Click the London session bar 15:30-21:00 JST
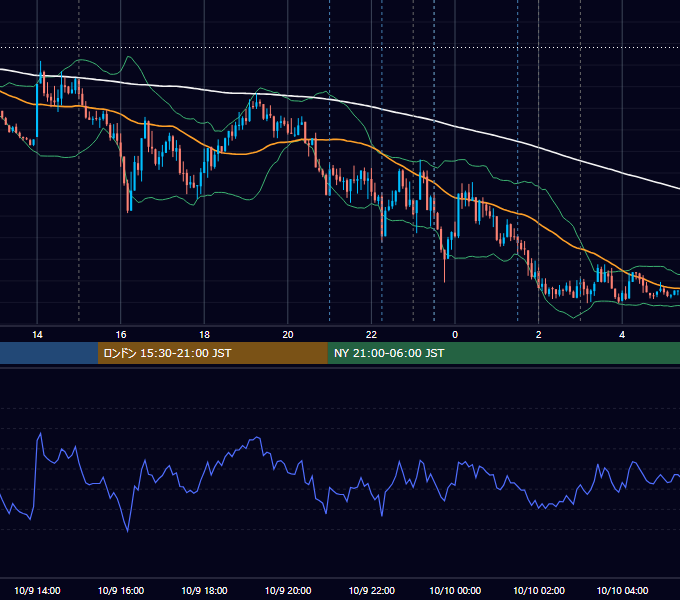Screen dimensions: 680x600 click(212, 353)
